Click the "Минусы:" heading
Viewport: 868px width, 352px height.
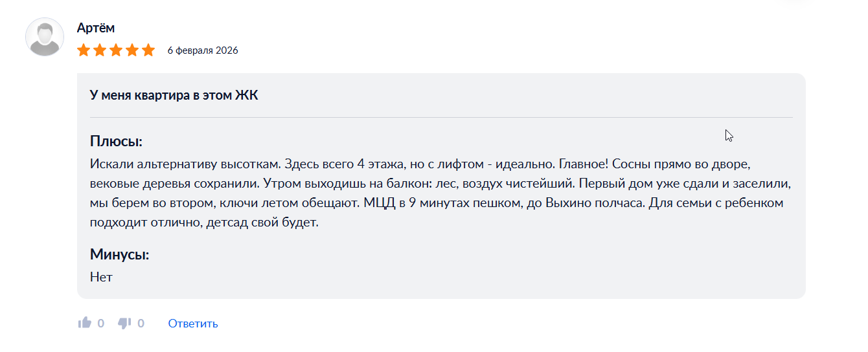click(x=119, y=255)
